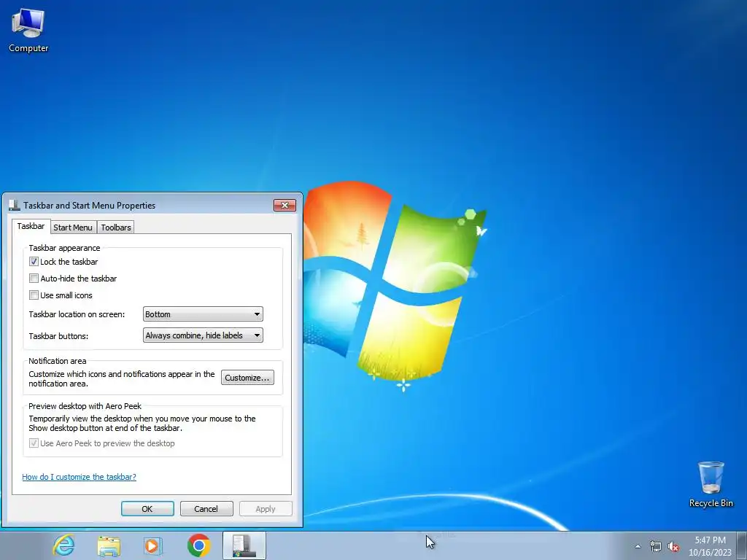Confirm with the OK button
This screenshot has height=560, width=747.
pyautogui.click(x=147, y=508)
